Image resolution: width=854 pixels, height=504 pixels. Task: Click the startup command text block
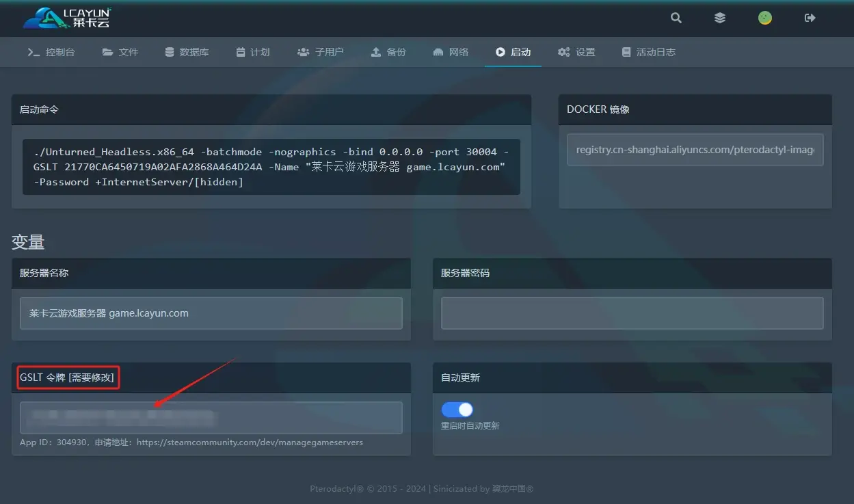coord(271,167)
